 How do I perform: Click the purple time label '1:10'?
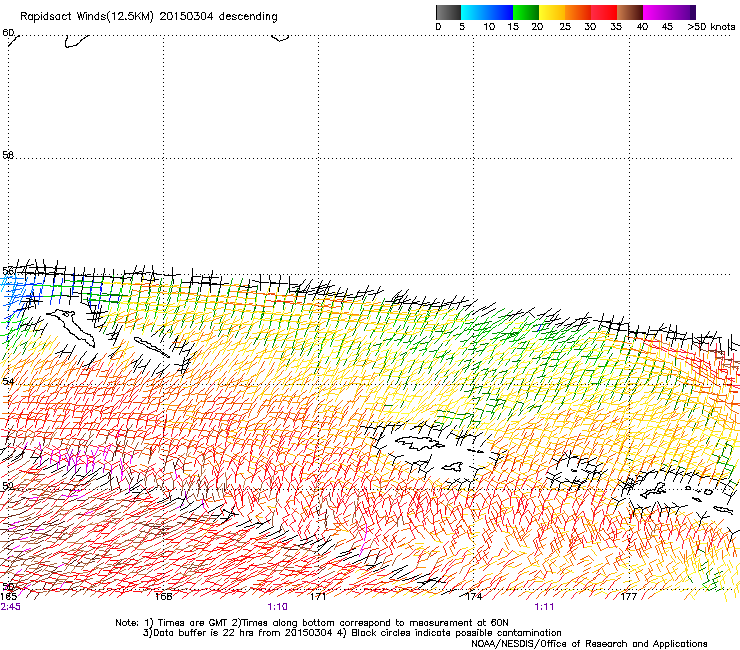click(x=278, y=607)
